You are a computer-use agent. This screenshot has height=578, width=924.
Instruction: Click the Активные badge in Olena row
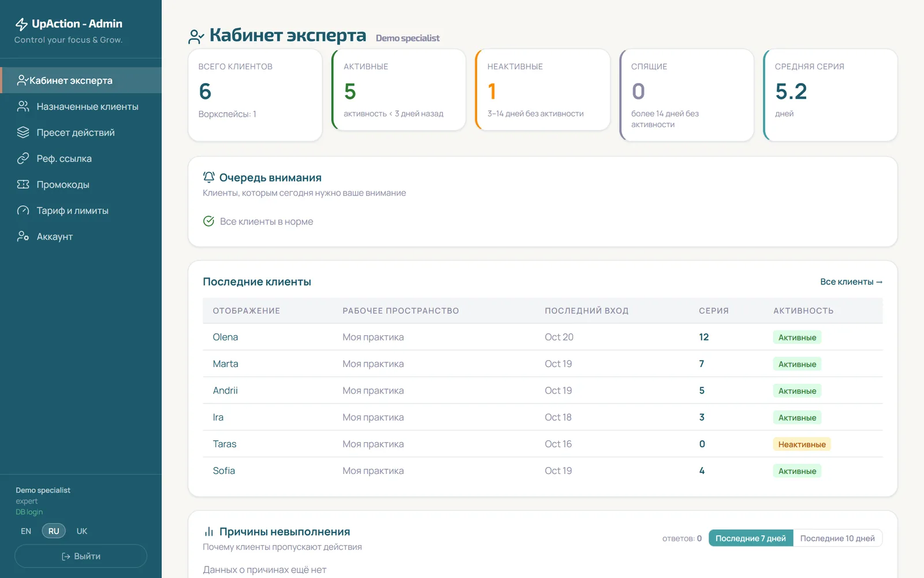[797, 337]
